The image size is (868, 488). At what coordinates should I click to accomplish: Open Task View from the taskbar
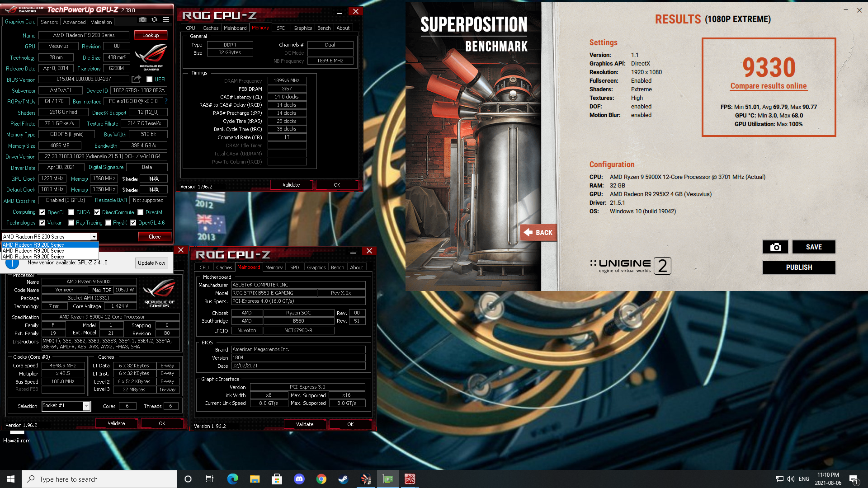[x=209, y=479]
